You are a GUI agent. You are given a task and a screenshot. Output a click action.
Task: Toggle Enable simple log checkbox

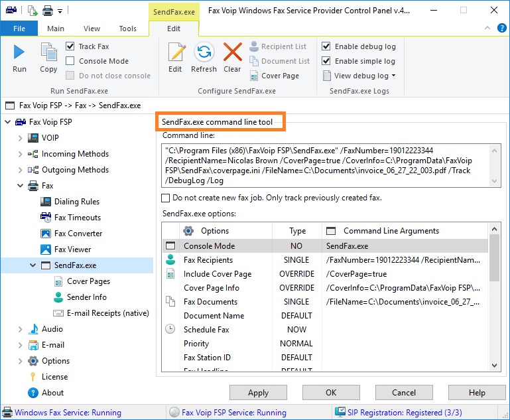click(x=326, y=61)
